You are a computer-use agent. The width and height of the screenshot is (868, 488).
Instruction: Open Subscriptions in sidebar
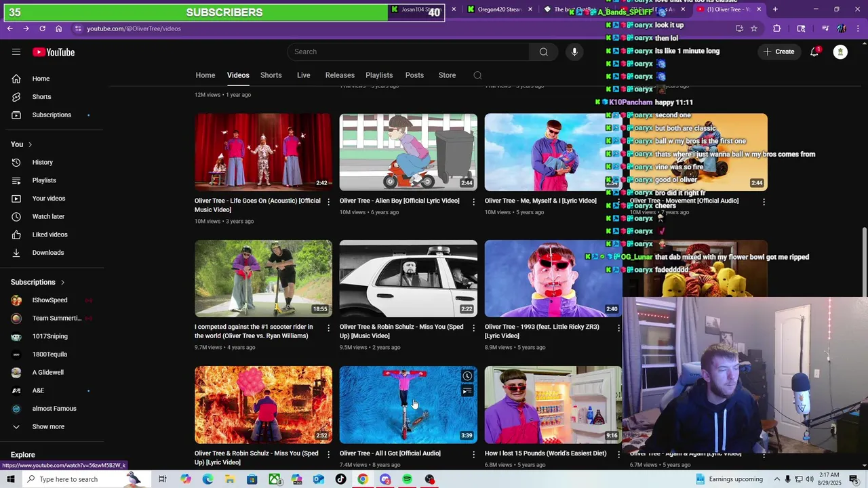pyautogui.click(x=52, y=115)
